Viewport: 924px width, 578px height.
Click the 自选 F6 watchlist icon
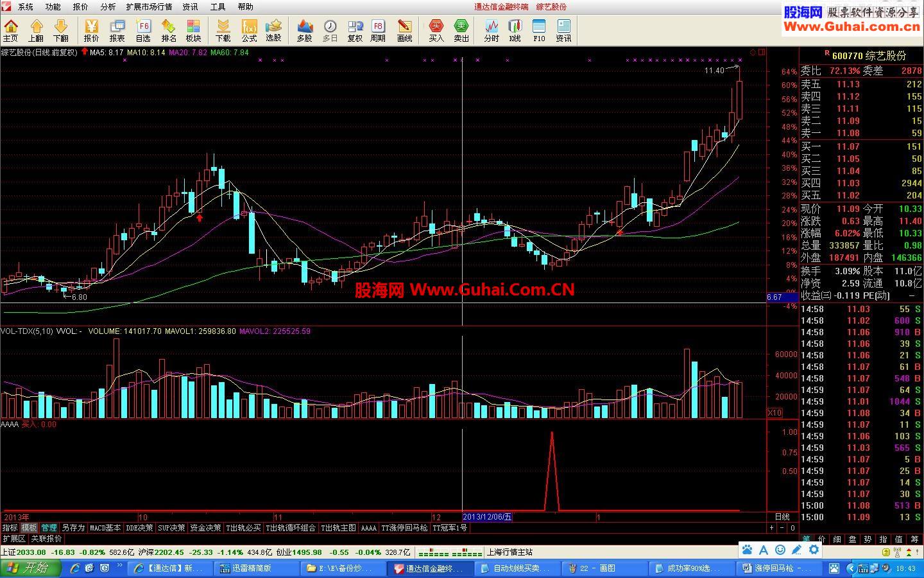(x=143, y=30)
